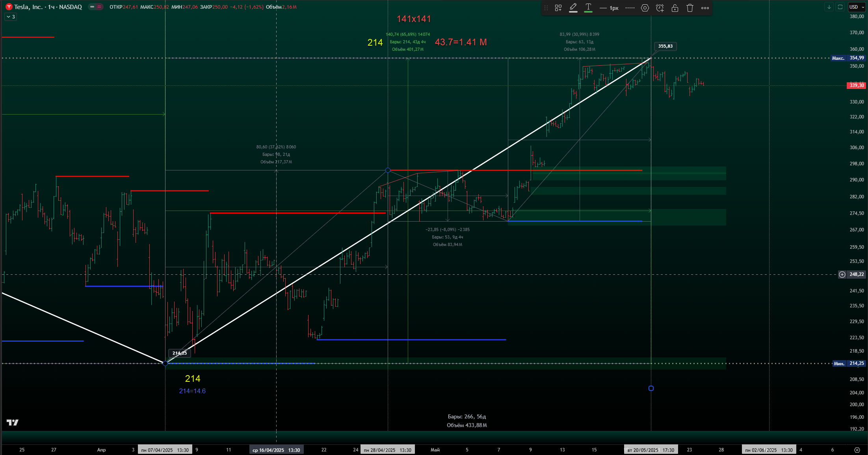868x455 pixels.
Task: Select the 214,25 price callout label
Action: 180,353
